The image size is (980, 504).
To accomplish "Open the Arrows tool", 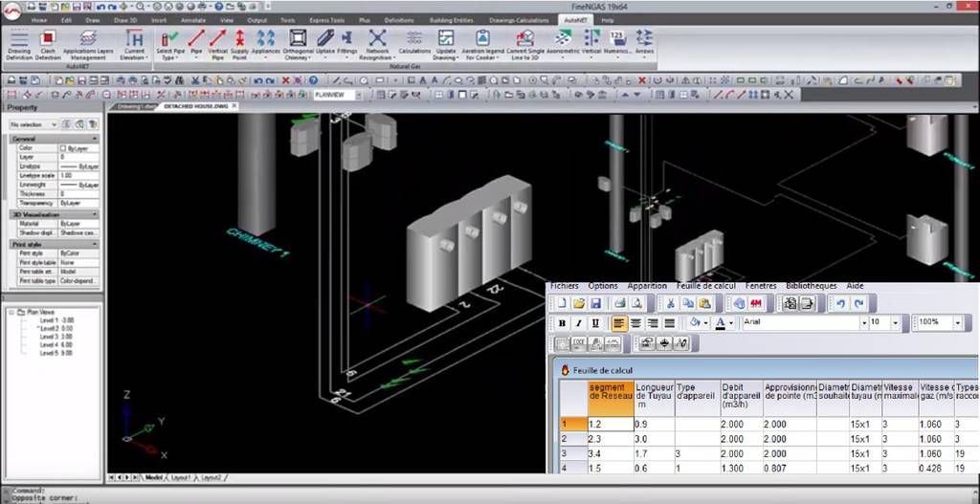I will point(644,44).
